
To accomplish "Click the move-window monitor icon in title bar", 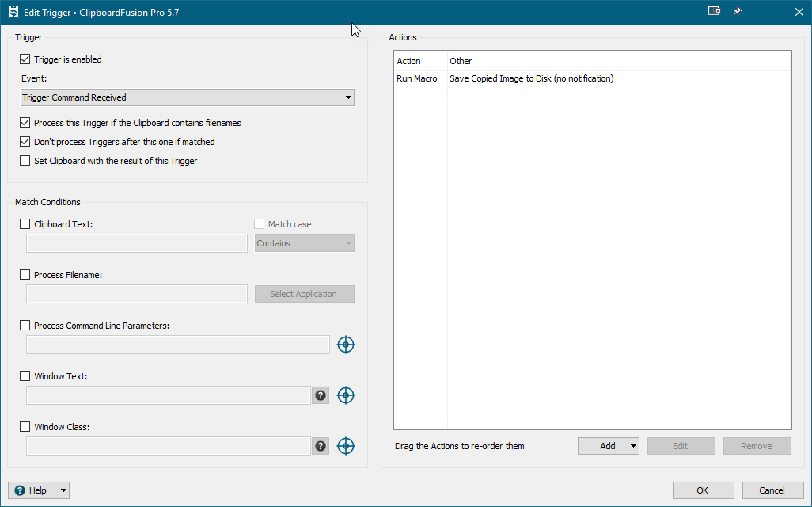I will point(714,12).
